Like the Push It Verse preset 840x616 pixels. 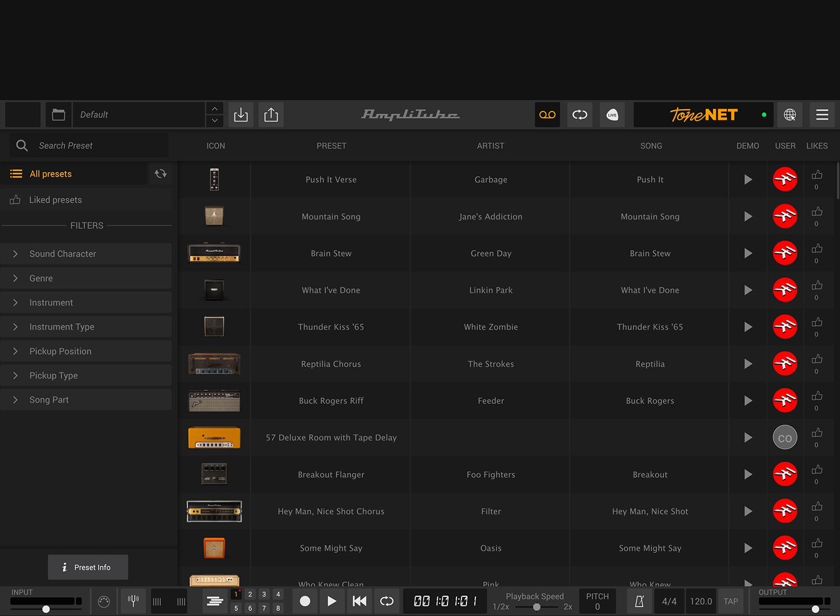pyautogui.click(x=817, y=175)
